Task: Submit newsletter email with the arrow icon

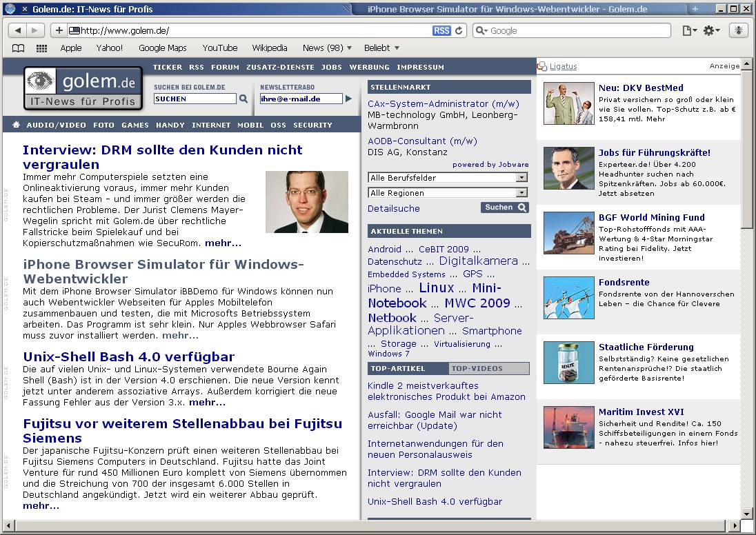Action: pos(349,99)
